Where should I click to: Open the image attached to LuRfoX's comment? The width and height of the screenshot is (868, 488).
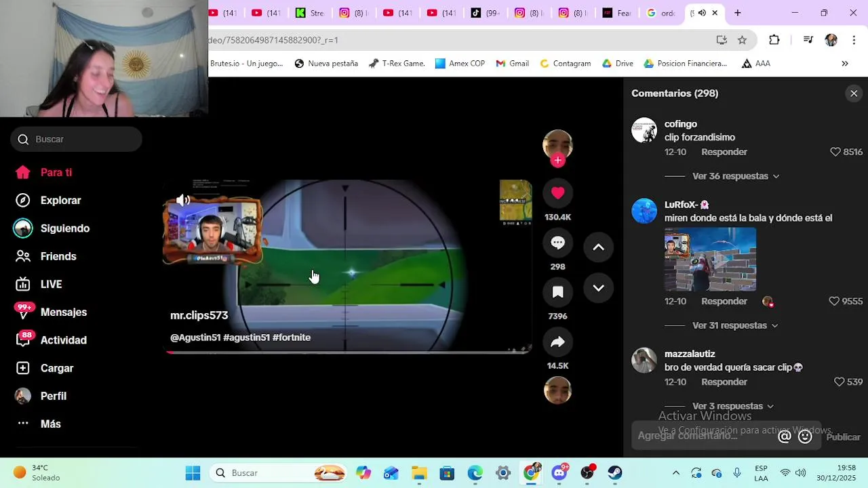pyautogui.click(x=710, y=259)
